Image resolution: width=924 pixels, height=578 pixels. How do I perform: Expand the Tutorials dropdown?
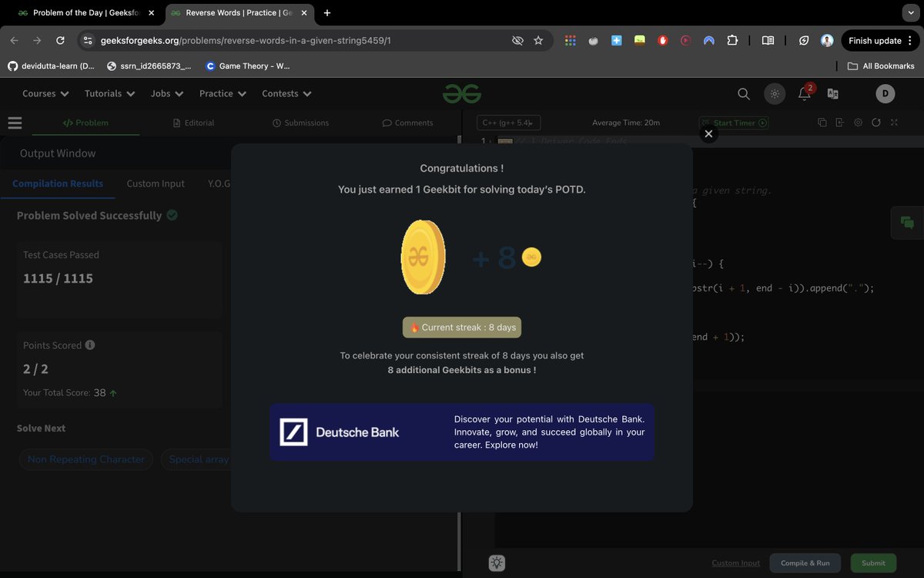109,94
